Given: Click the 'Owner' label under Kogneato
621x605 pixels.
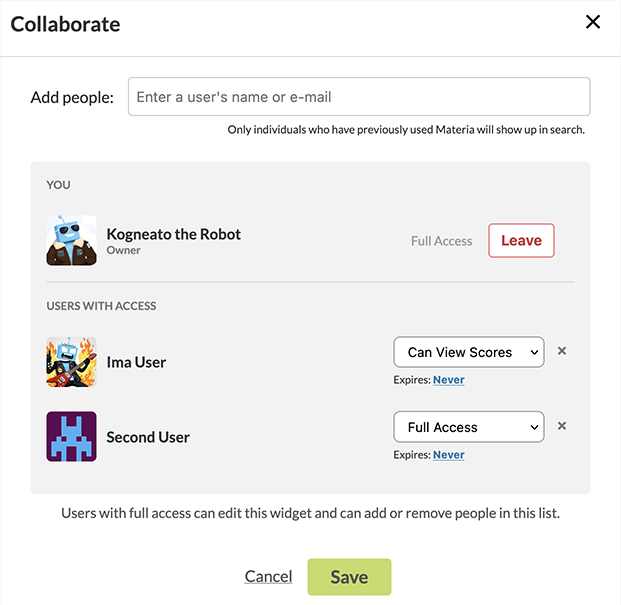Looking at the screenshot, I should pos(124,250).
